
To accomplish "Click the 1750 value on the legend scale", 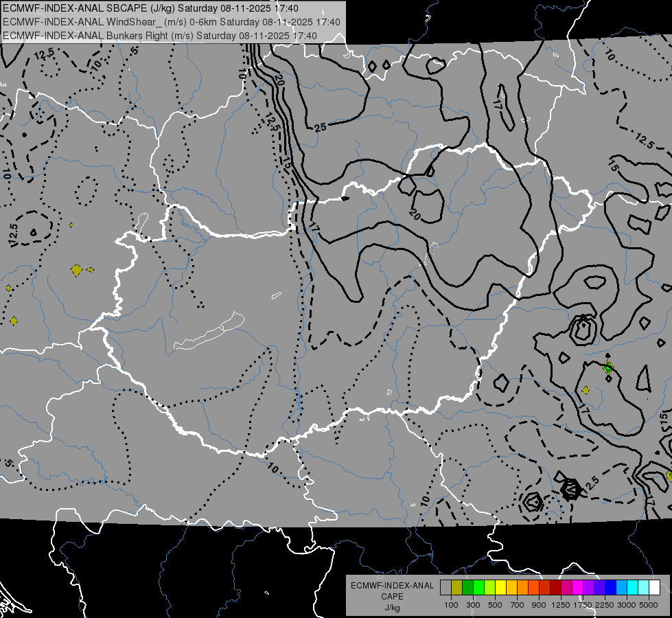I will point(583,605).
